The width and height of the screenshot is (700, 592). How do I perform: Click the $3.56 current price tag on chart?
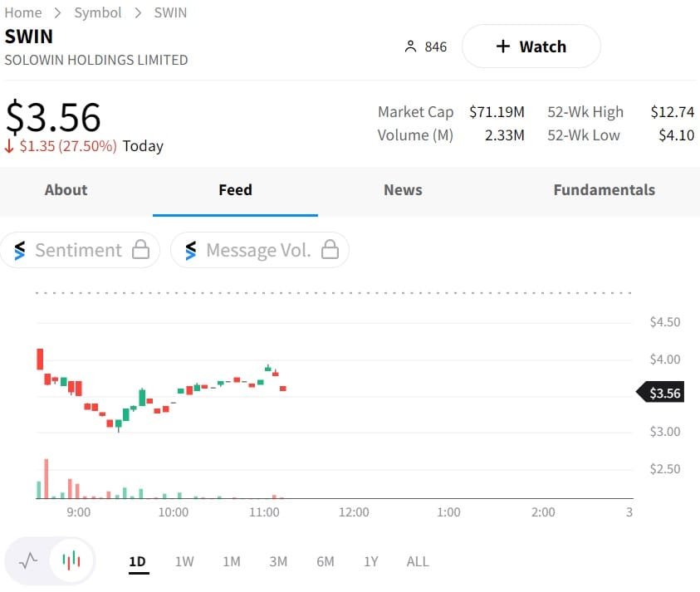click(x=663, y=394)
